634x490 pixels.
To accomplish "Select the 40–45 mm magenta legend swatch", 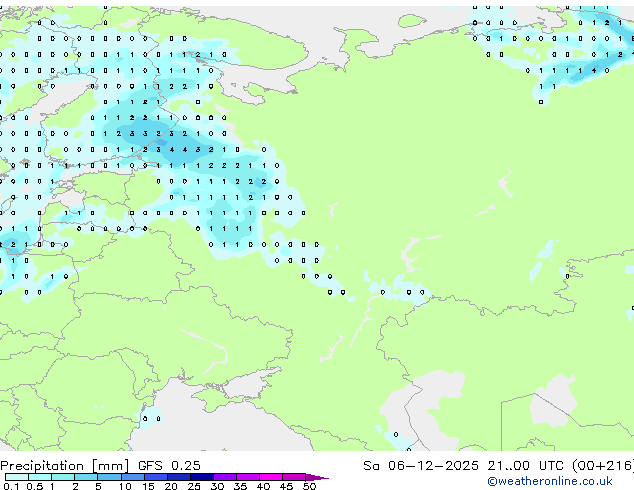I will point(271,477).
